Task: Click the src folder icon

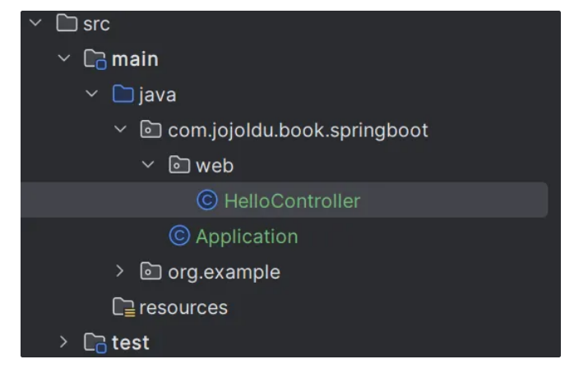Action: click(x=67, y=23)
